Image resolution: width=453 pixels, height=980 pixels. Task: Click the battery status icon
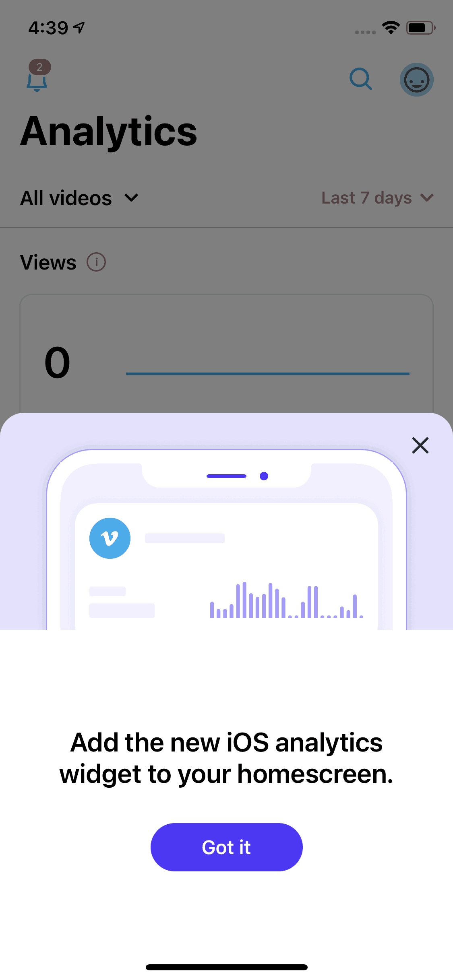pos(421,28)
